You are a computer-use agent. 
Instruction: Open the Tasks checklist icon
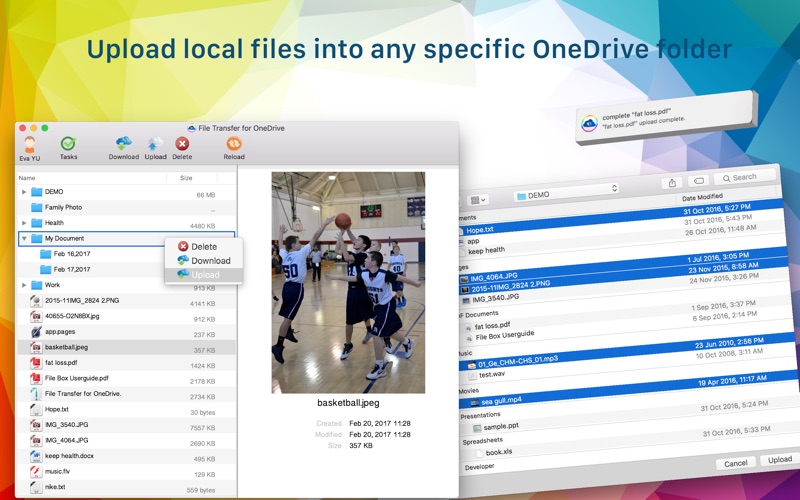coord(68,144)
